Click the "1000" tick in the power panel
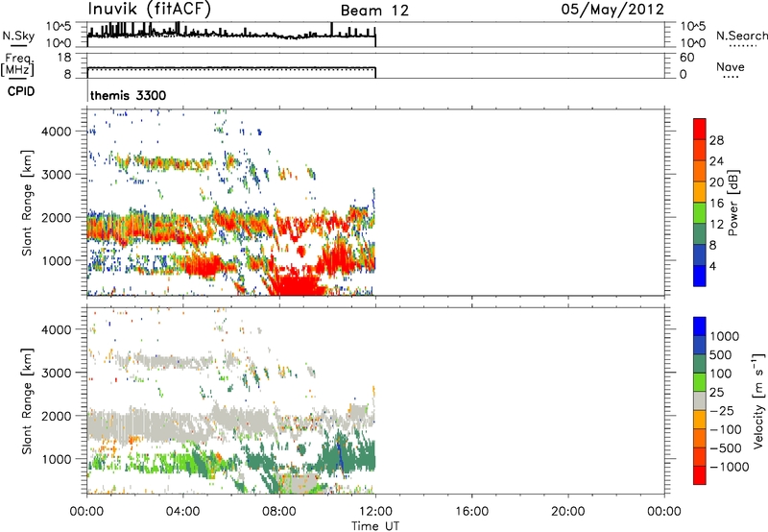The width and height of the screenshot is (768, 532). (x=57, y=260)
